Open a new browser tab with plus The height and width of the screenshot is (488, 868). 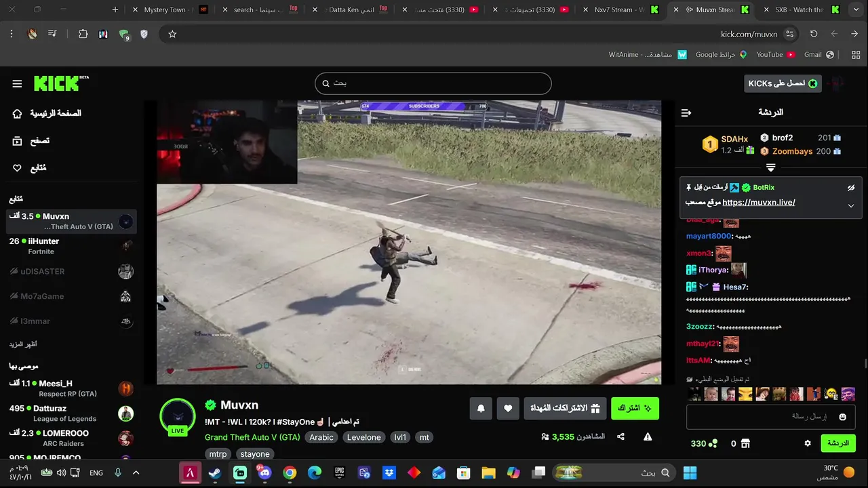click(115, 9)
